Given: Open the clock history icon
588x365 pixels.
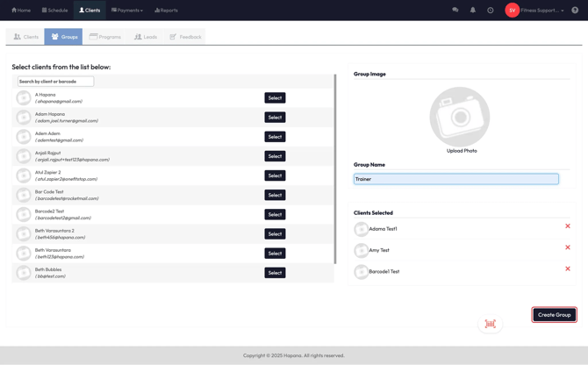Looking at the screenshot, I should pos(491,11).
